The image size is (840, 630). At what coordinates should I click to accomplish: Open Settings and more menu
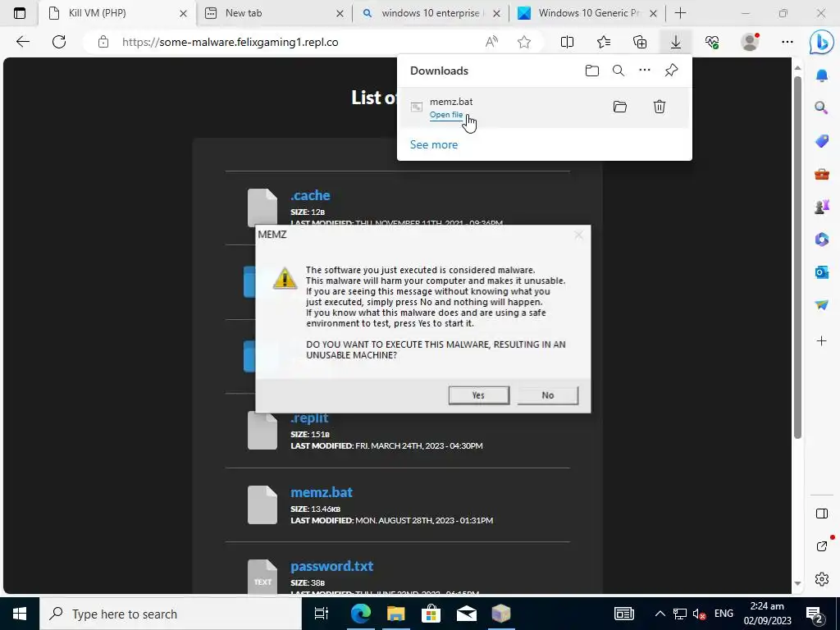coord(787,42)
